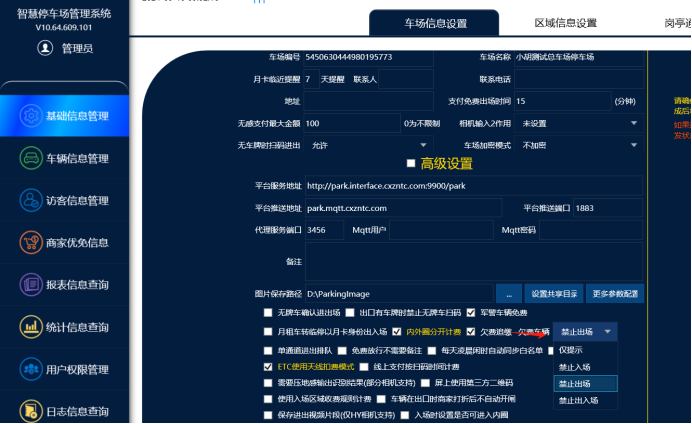Screen dimensions: 692x424
Task: Open 统计信息查询 bar chart icon
Action: click(31, 327)
